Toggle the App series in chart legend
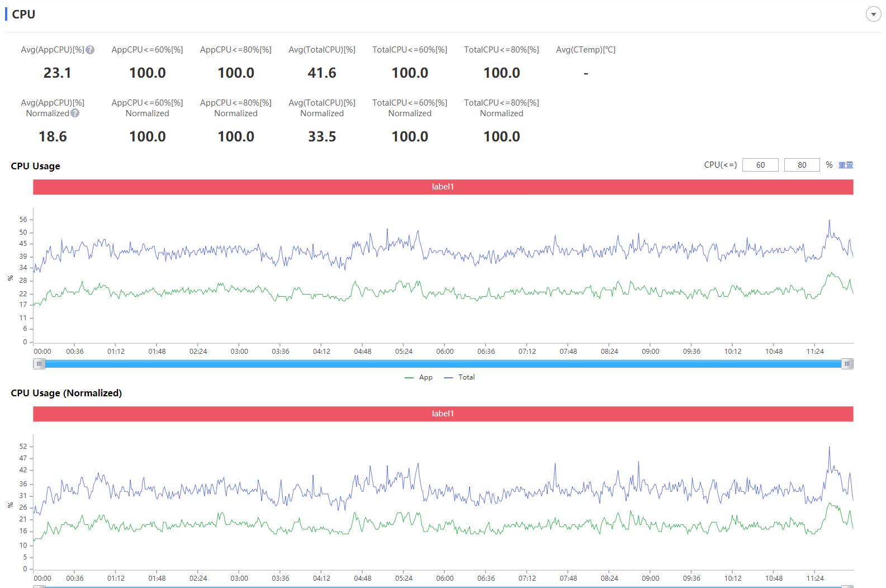Viewport: 886px width, 588px height. (x=419, y=377)
